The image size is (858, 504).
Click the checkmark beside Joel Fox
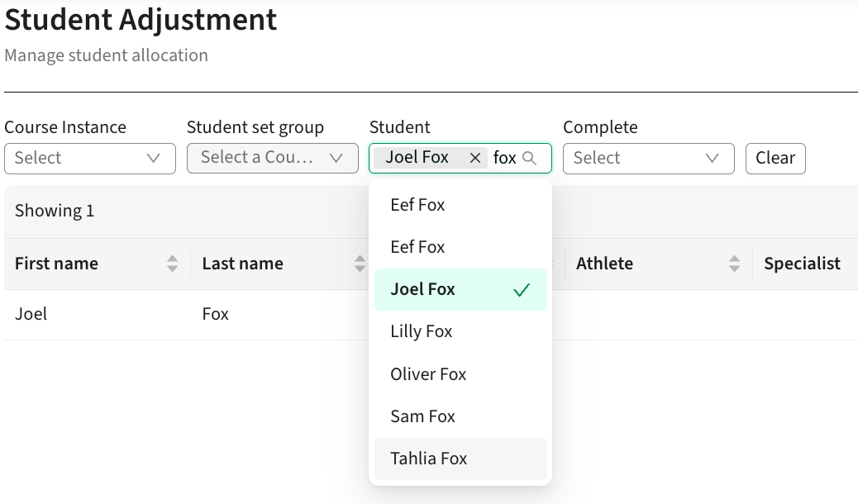pyautogui.click(x=520, y=289)
